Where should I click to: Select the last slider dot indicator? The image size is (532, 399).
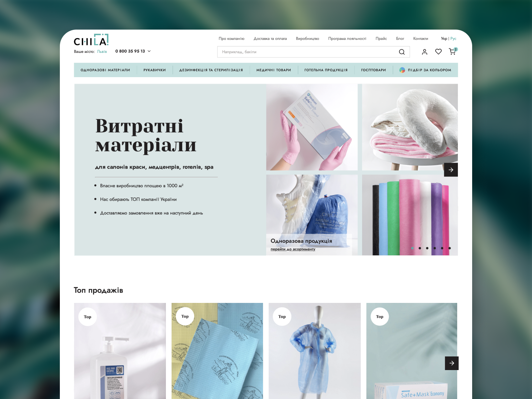tap(450, 248)
